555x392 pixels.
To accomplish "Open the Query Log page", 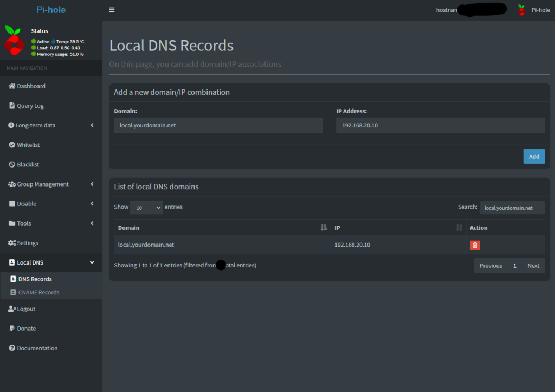I will 30,106.
